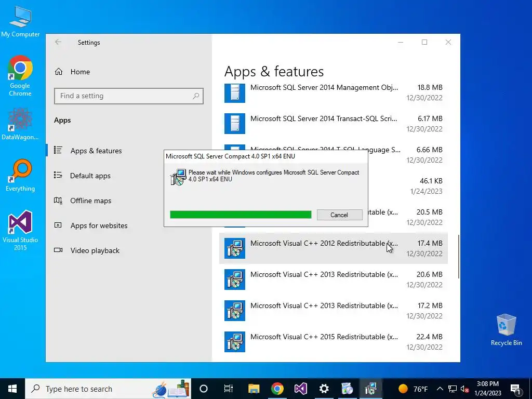Go back using Settings back arrow
Image resolution: width=532 pixels, height=399 pixels.
(x=58, y=42)
